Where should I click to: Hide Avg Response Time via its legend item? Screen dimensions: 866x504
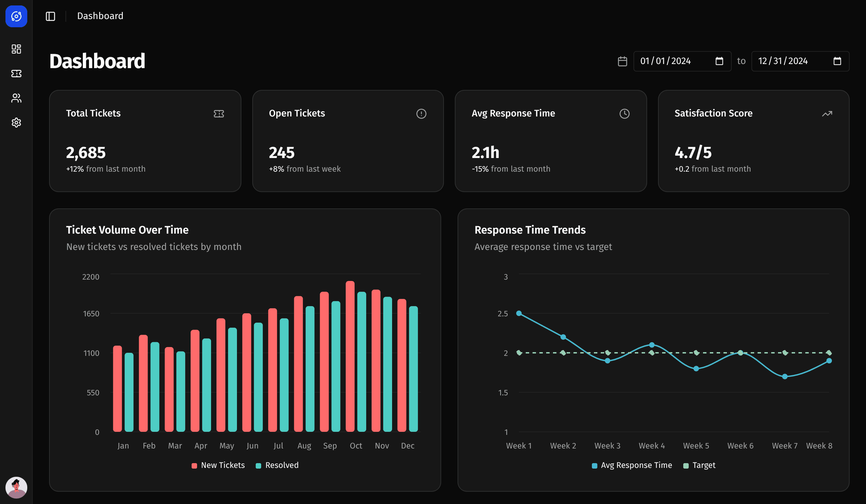click(632, 465)
